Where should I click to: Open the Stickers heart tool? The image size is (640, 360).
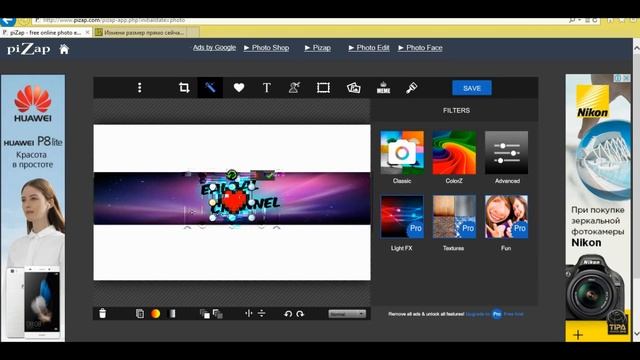tap(239, 88)
